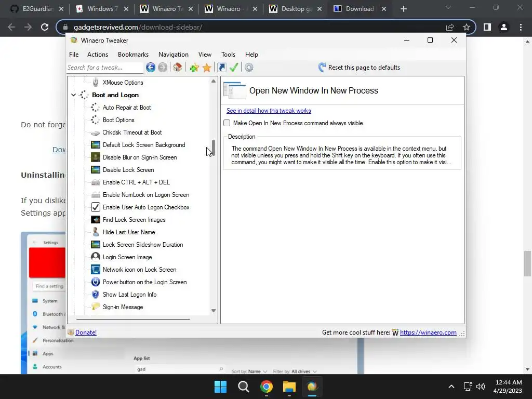Click the Show Last Logon Info shield icon
The width and height of the screenshot is (532, 399).
click(x=96, y=295)
